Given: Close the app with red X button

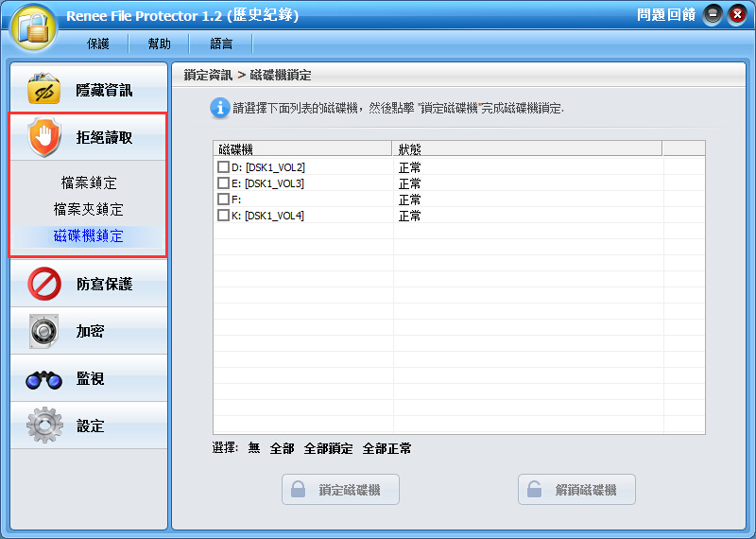Looking at the screenshot, I should tap(737, 15).
